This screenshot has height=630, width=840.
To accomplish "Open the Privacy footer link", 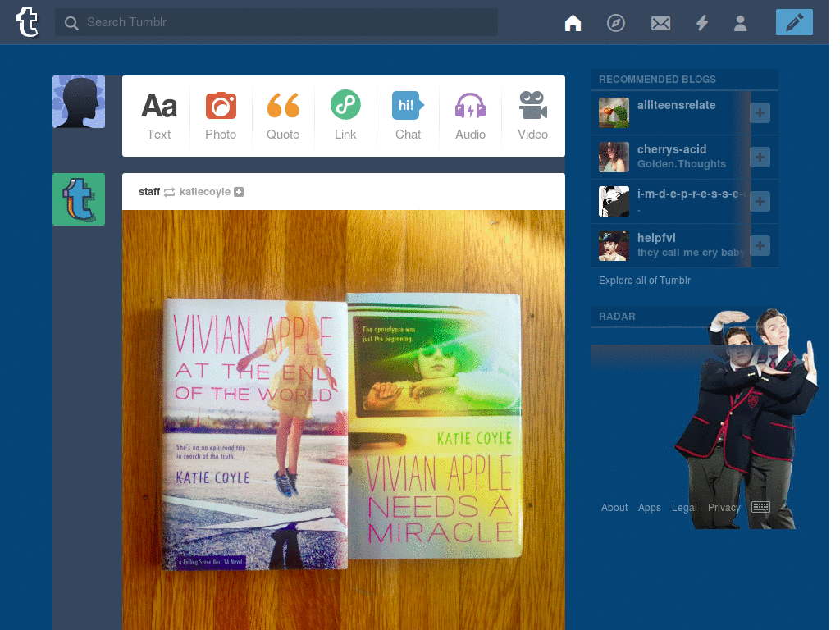I will pyautogui.click(x=724, y=507).
